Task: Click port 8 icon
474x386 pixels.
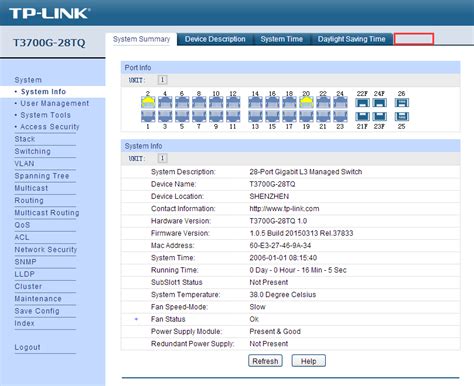Action: point(199,102)
